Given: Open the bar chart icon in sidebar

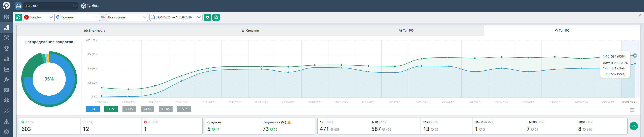Looking at the screenshot, I should (x=6, y=28).
